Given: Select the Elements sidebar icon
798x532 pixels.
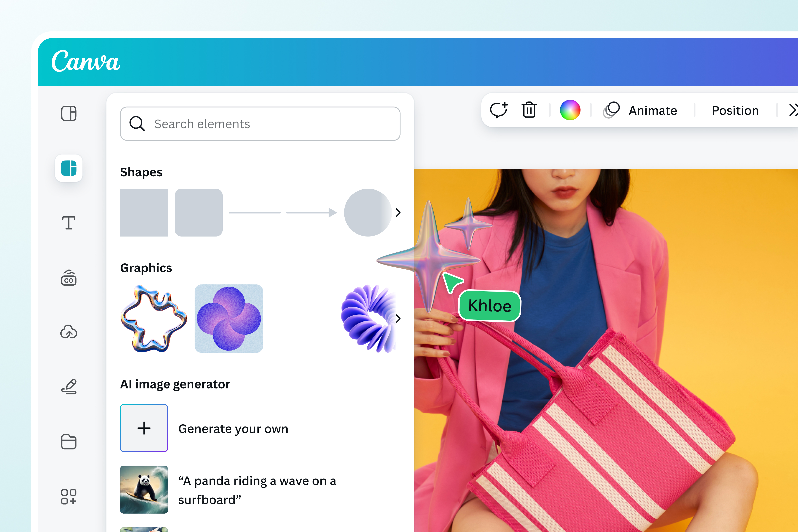Looking at the screenshot, I should [x=68, y=168].
